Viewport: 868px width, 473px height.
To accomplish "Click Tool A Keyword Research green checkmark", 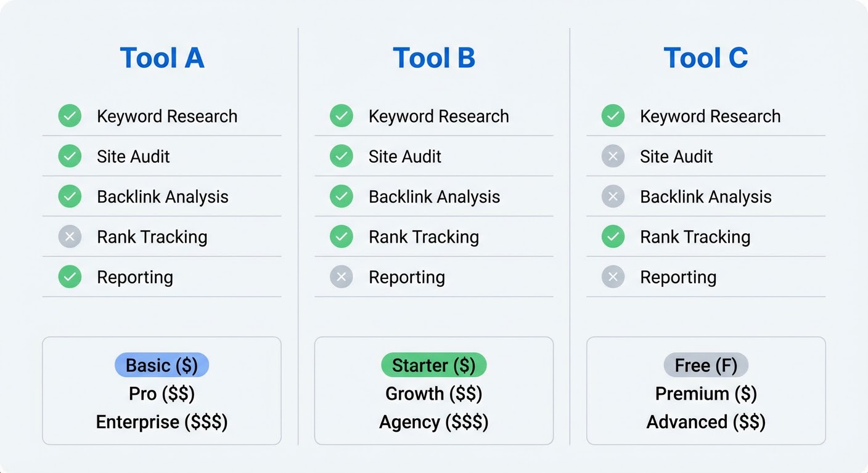I will click(x=70, y=116).
